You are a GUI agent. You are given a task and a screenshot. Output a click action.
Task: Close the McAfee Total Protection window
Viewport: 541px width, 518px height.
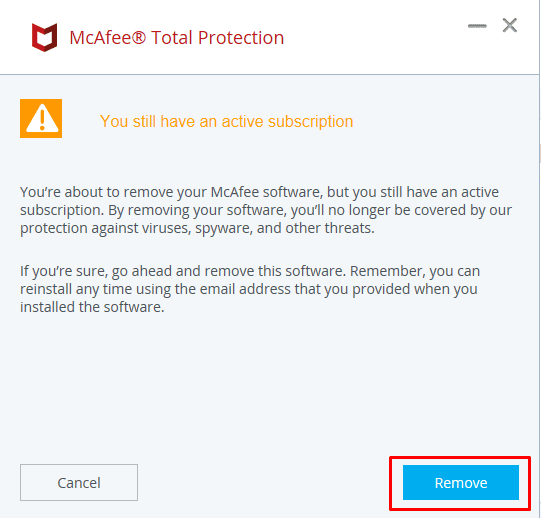[510, 26]
